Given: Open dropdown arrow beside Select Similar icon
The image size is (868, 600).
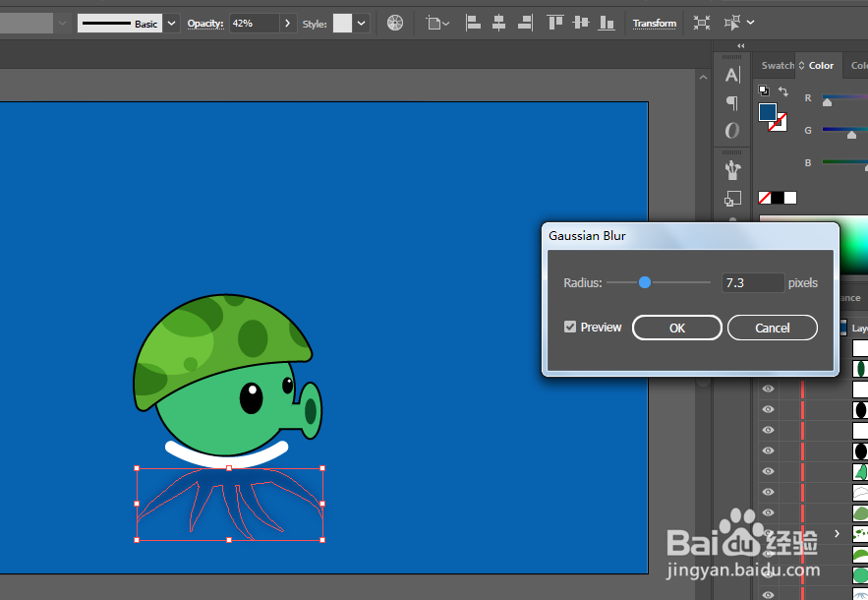Looking at the screenshot, I should pos(751,23).
